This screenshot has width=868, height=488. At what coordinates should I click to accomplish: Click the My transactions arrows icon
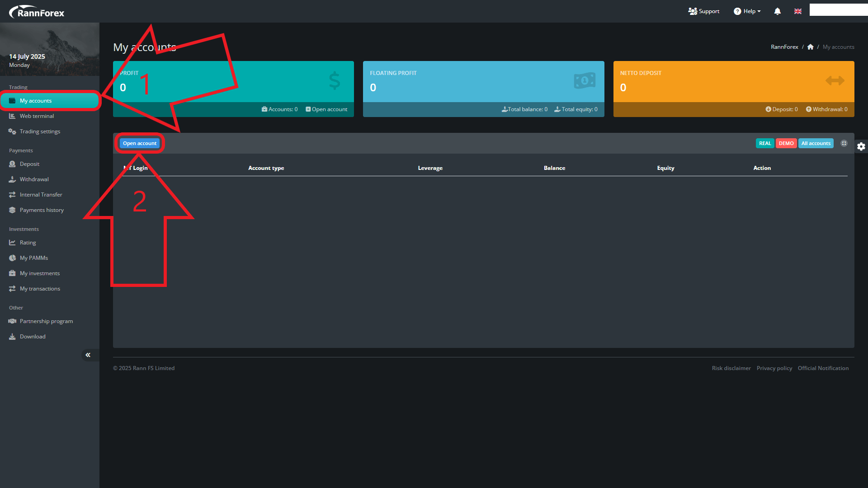tap(12, 289)
